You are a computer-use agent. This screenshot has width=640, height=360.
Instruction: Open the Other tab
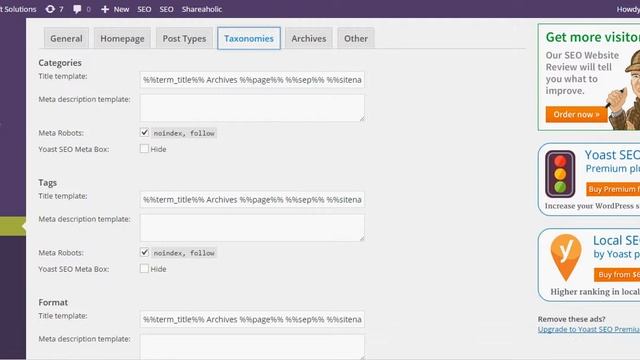pyautogui.click(x=356, y=38)
